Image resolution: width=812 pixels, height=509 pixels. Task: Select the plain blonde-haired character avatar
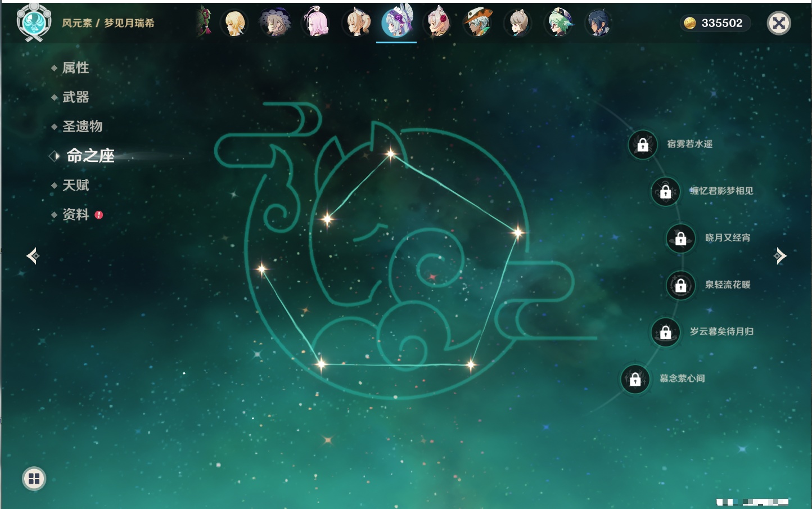(x=234, y=23)
